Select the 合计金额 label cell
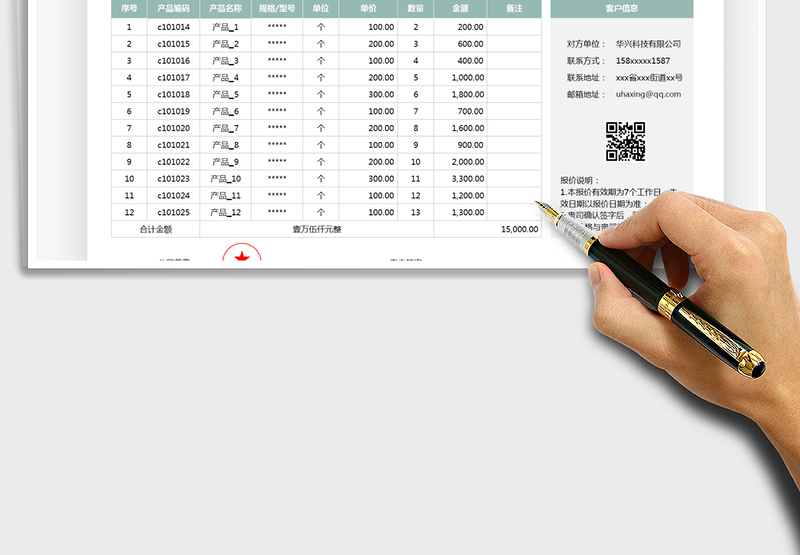The height and width of the screenshot is (555, 800). (155, 229)
